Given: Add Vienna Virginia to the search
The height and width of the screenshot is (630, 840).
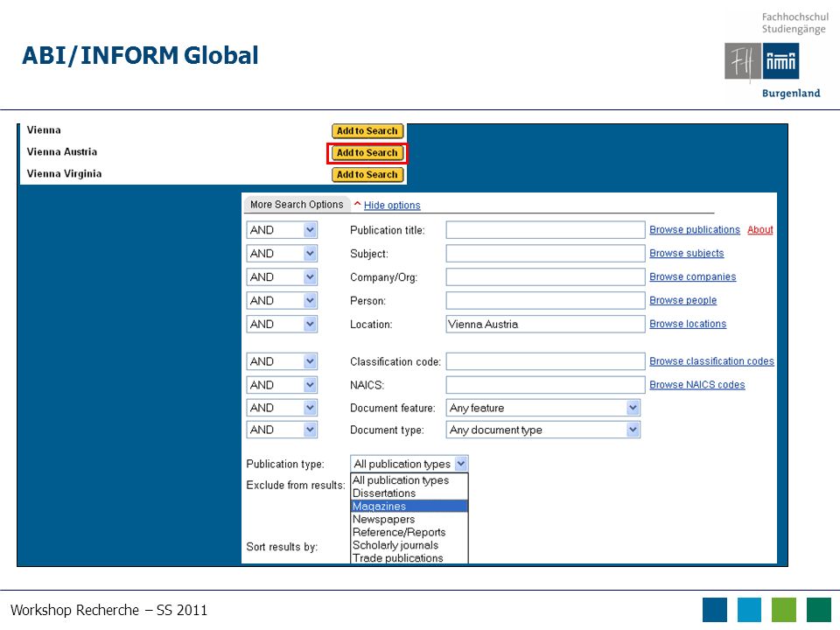Looking at the screenshot, I should 367,175.
